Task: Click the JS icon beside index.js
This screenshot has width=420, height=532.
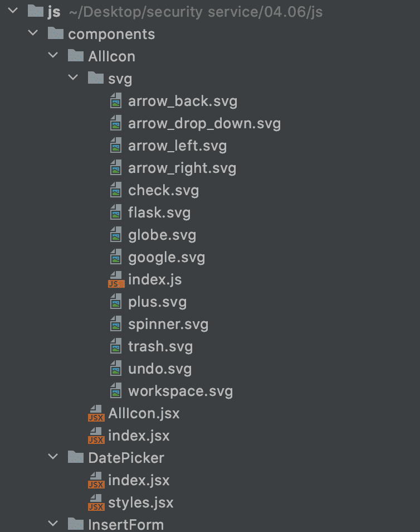Action: (x=115, y=279)
